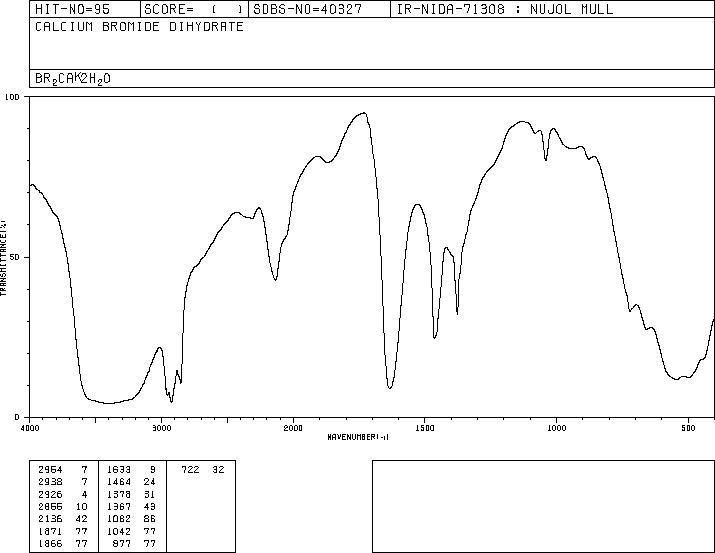Click the 50 label on the transmittance axis
The height and width of the screenshot is (553, 715).
point(15,257)
